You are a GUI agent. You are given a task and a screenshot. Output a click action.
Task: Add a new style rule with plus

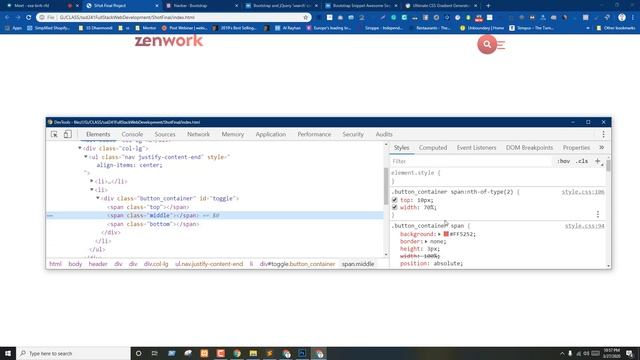click(x=598, y=161)
